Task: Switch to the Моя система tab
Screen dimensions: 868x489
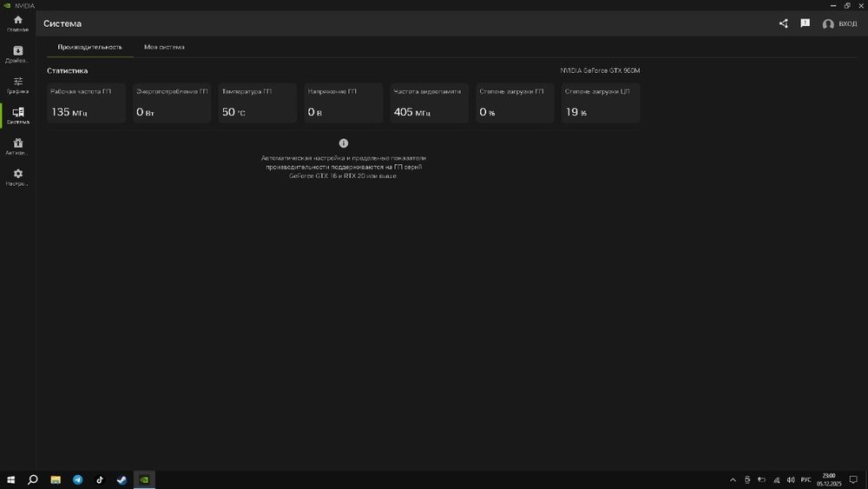Action: (x=164, y=47)
